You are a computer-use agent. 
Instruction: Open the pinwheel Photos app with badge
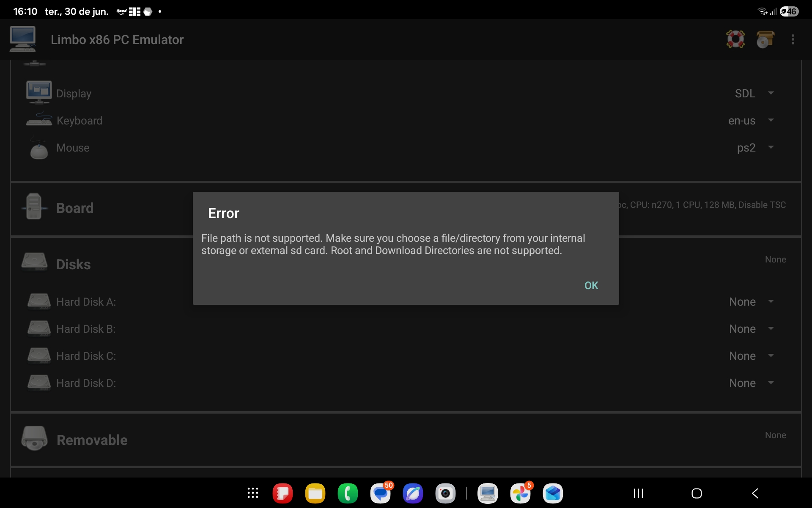click(x=521, y=493)
